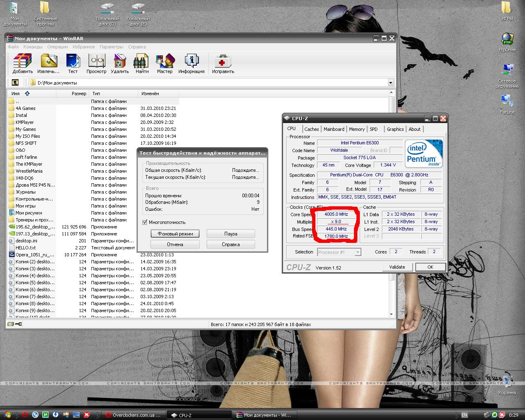This screenshot has height=420, width=525.
Task: Open the Processor #1 selection dropdown
Action: [339, 252]
